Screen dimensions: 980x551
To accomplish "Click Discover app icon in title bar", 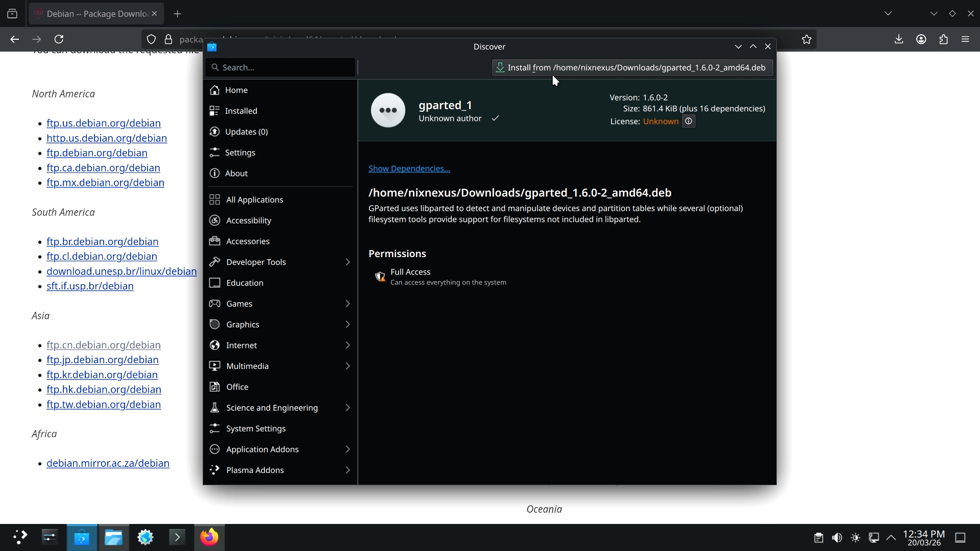I will click(212, 47).
